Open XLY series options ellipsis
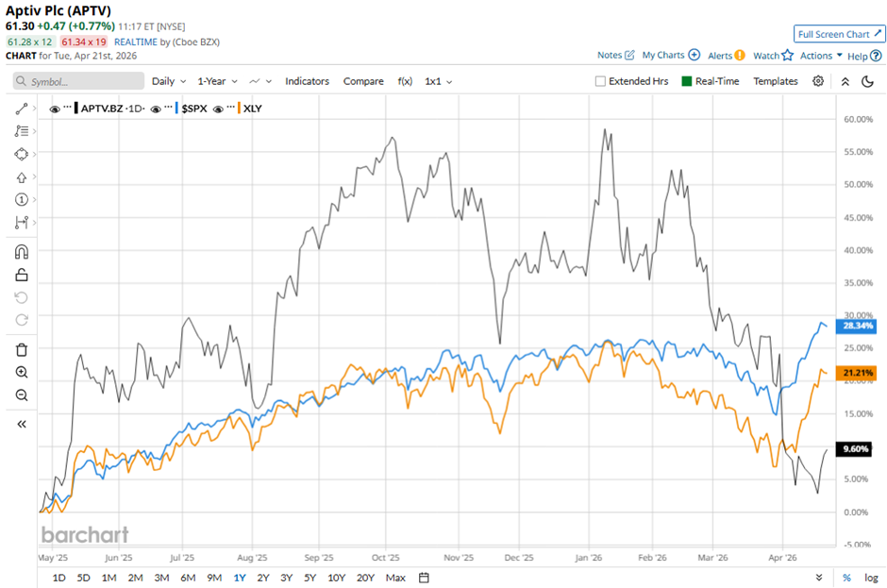The height and width of the screenshot is (588, 887). point(230,107)
